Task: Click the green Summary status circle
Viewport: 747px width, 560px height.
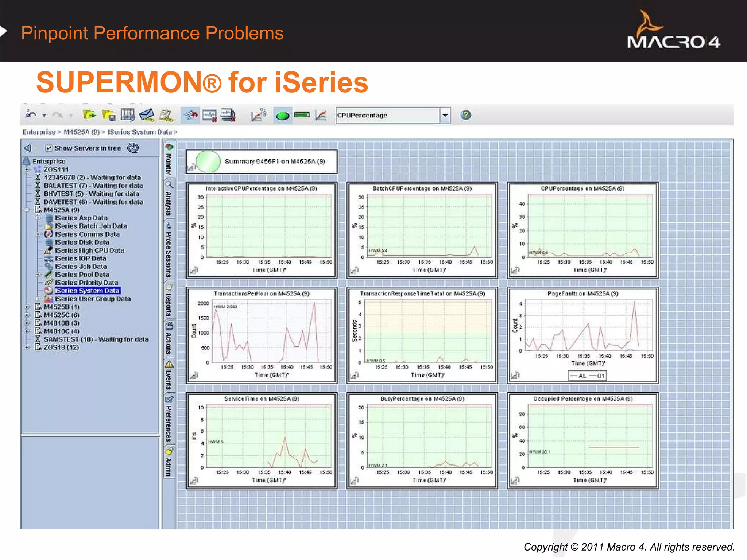Action: 208,162
